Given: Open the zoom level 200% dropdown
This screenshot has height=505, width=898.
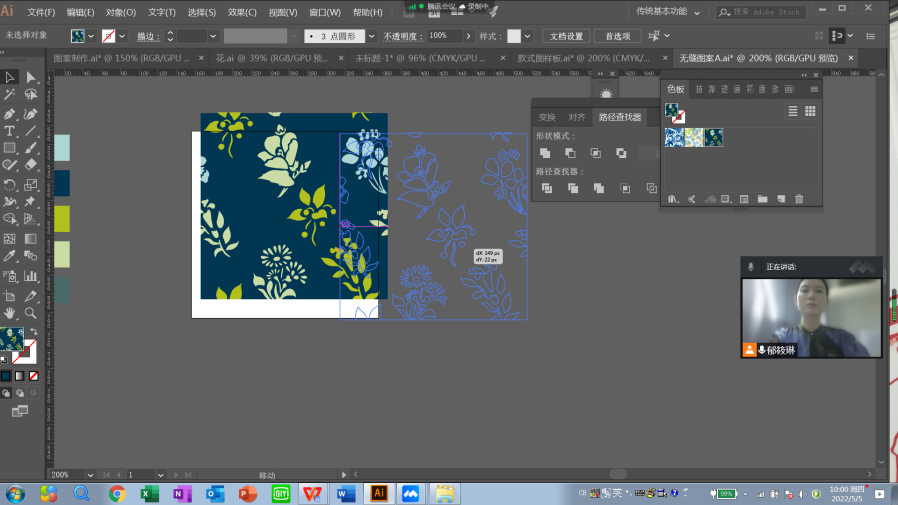Looking at the screenshot, I should [x=91, y=474].
